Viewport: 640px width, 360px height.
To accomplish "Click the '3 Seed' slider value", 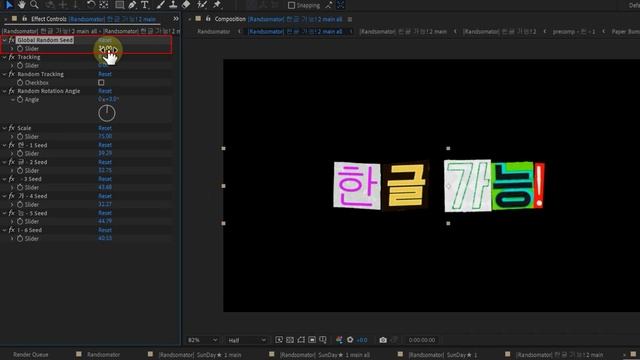I will pyautogui.click(x=105, y=187).
